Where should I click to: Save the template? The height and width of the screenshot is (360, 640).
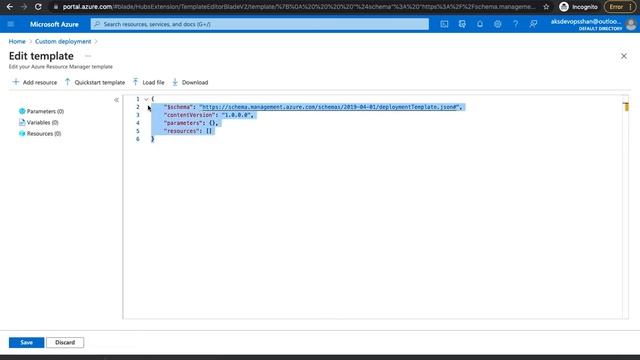(x=27, y=342)
